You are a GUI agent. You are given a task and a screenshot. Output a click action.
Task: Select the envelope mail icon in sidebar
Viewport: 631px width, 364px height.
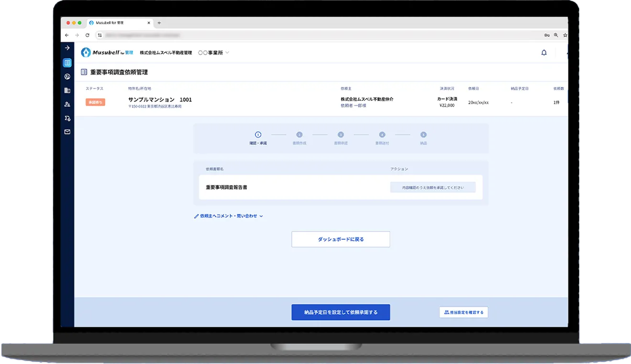coord(67,132)
